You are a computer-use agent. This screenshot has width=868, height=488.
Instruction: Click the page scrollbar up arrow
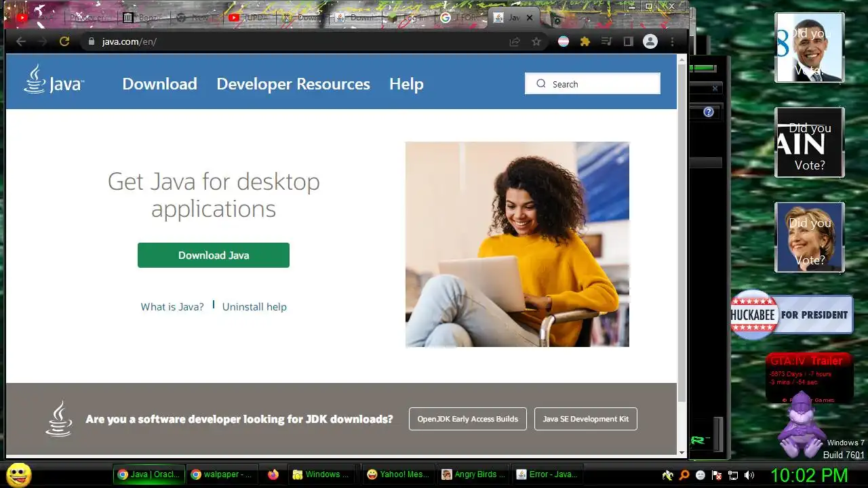click(682, 60)
